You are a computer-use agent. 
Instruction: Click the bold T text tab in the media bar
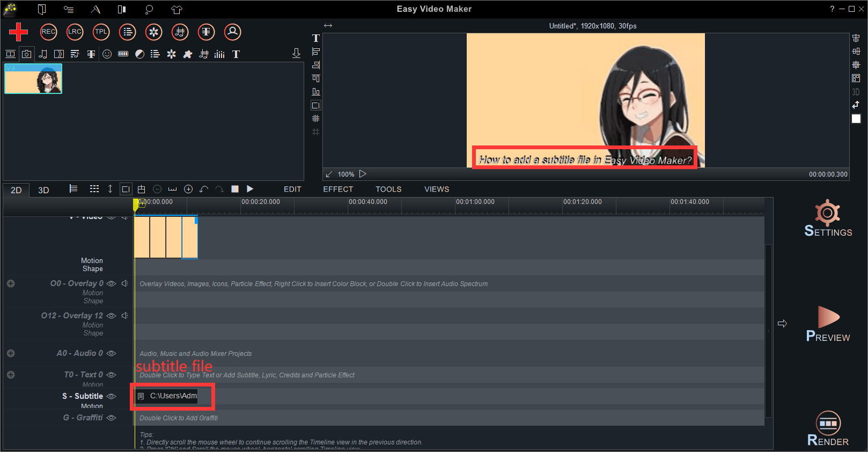(x=236, y=54)
